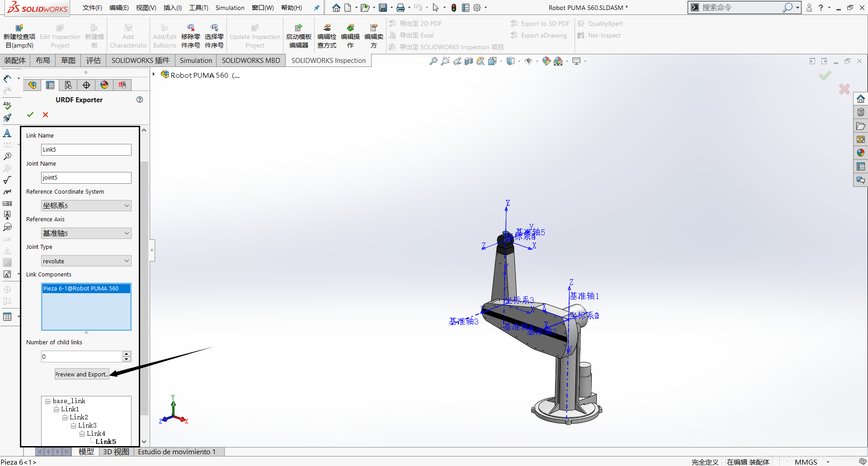868x466 pixels.
Task: Open the Joint Type dropdown showing revolute
Action: pyautogui.click(x=86, y=261)
